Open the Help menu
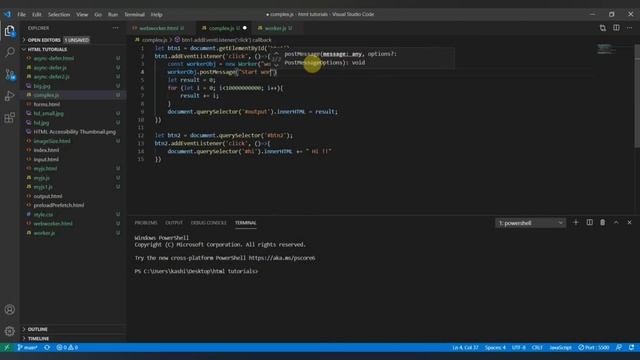The image size is (640, 360). coord(156,14)
